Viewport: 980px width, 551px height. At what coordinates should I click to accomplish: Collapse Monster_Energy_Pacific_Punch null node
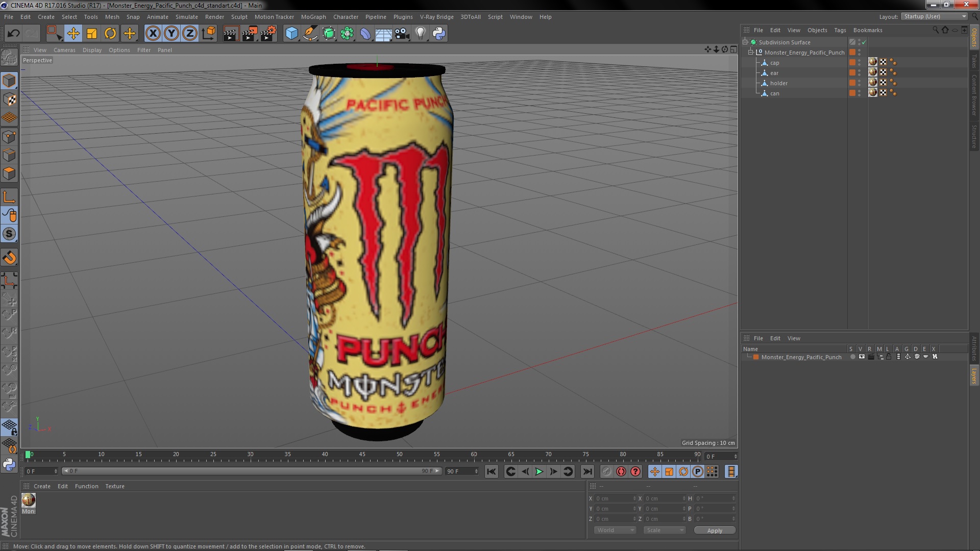[751, 53]
